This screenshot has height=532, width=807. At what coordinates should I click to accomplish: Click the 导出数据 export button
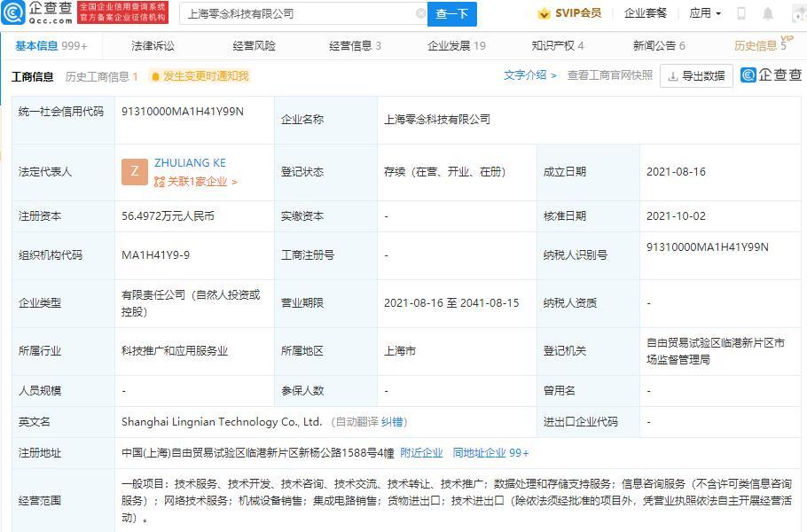pos(696,76)
